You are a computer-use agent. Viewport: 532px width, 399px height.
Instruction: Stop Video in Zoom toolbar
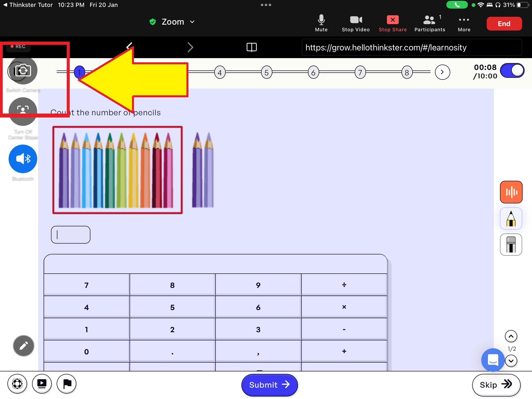356,23
